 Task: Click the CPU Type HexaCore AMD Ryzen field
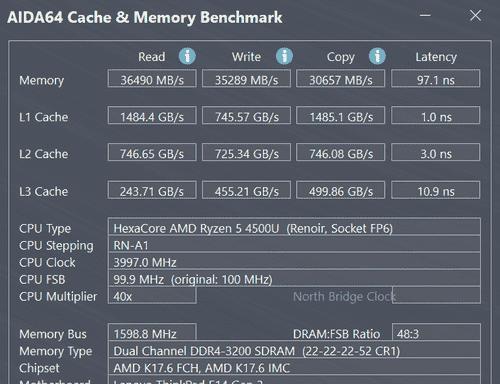click(x=294, y=227)
